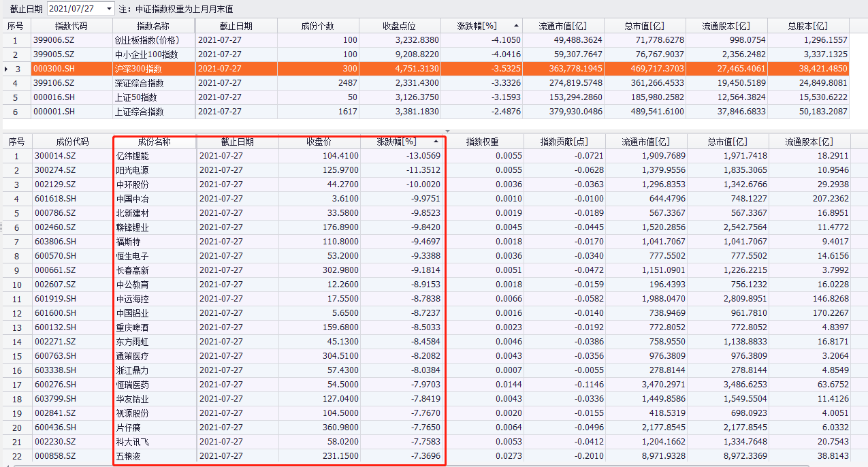Select constituent 通策医疗

(x=132, y=356)
